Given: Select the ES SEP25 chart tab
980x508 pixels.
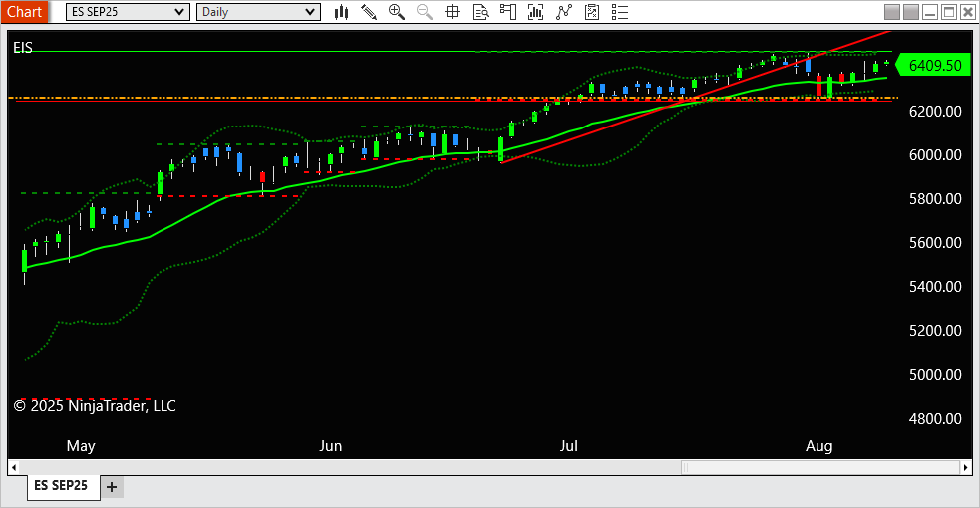Looking at the screenshot, I should coord(61,485).
